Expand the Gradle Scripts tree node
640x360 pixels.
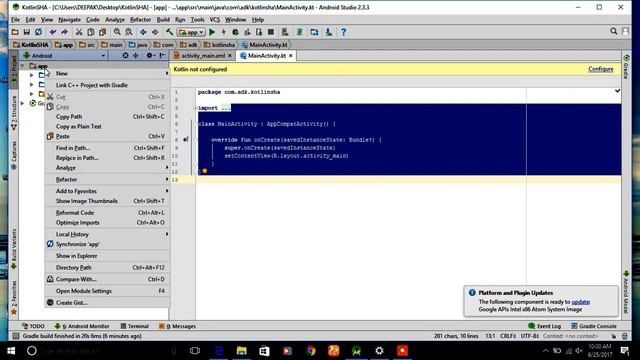click(23, 103)
